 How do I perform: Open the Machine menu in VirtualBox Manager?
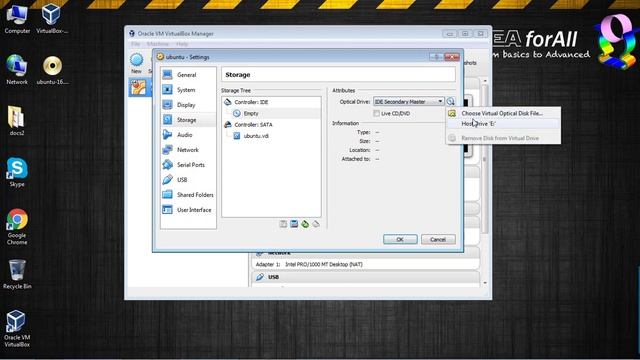click(158, 44)
